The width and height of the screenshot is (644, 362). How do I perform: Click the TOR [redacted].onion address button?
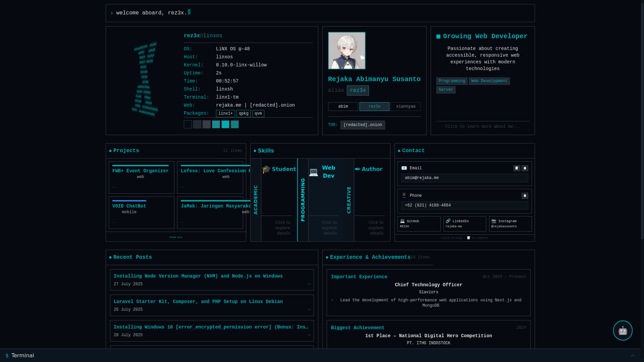tap(363, 125)
